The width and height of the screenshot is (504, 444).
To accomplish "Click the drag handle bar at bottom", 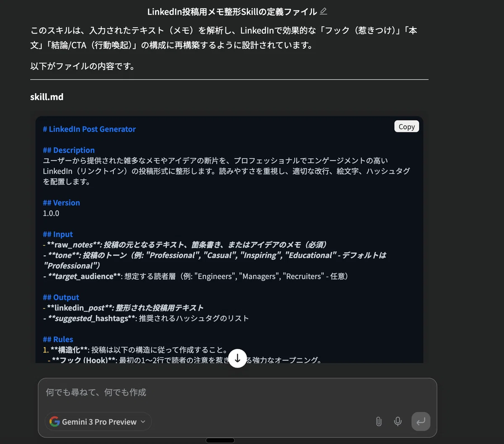I will point(220,440).
